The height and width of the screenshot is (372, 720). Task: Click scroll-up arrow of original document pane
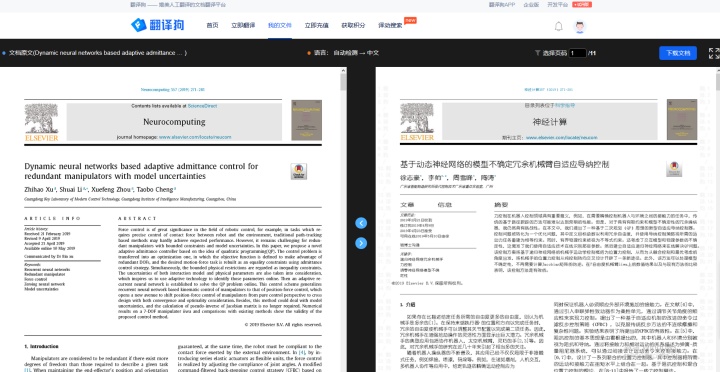coord(343,71)
